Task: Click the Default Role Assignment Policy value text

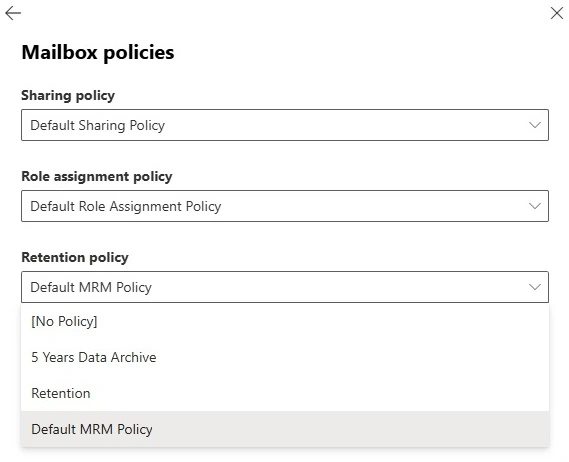Action: point(126,207)
